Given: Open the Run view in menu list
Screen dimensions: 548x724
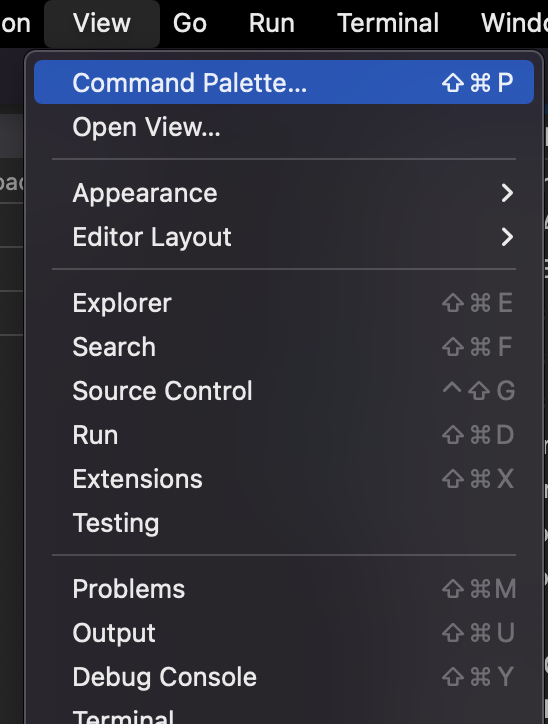Looking at the screenshot, I should (283, 435).
